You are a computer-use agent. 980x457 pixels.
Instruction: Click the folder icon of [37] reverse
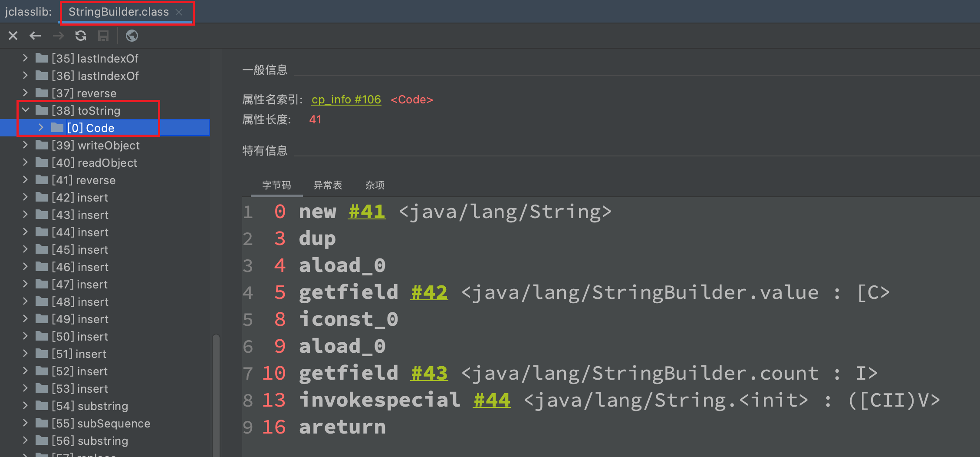pyautogui.click(x=42, y=93)
